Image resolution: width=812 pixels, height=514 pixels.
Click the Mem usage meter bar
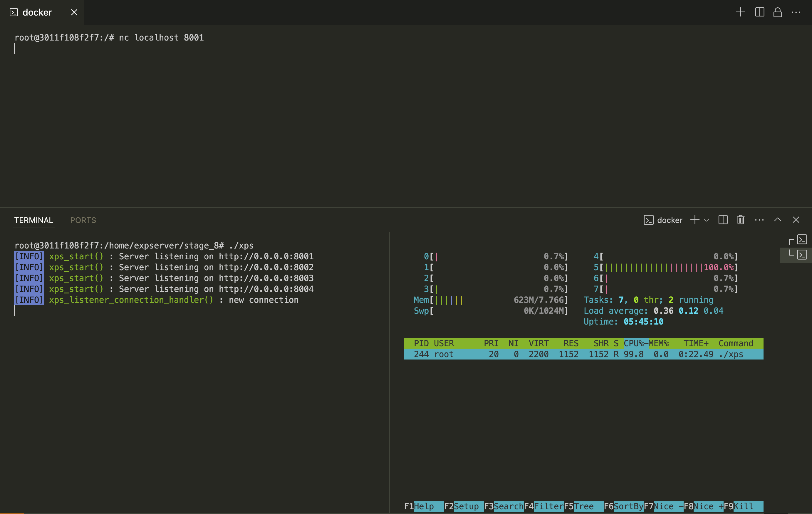tap(491, 300)
